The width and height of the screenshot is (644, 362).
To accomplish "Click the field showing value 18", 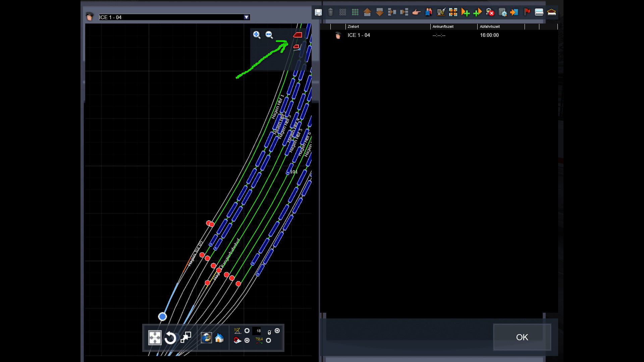I will 257,331.
